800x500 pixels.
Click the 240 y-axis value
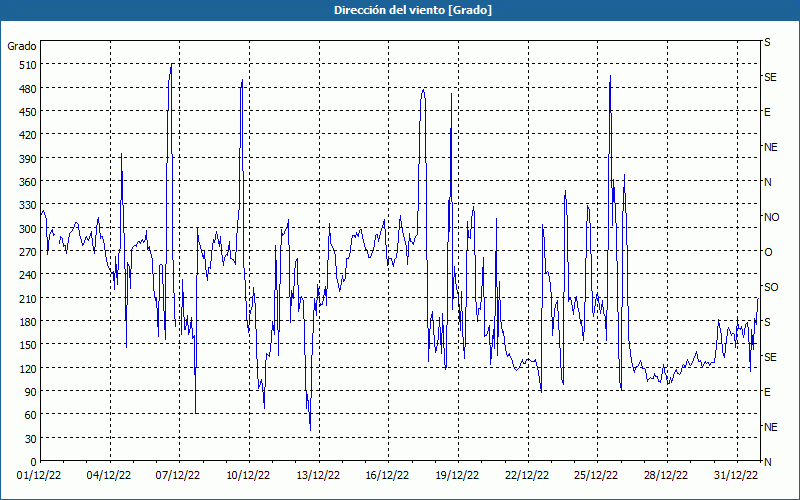click(27, 275)
